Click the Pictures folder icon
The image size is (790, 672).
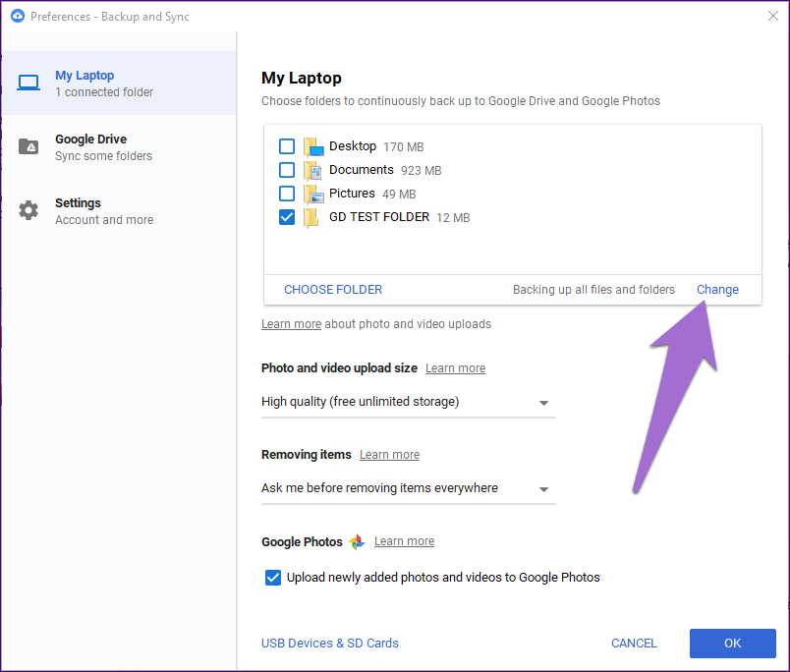(x=313, y=195)
